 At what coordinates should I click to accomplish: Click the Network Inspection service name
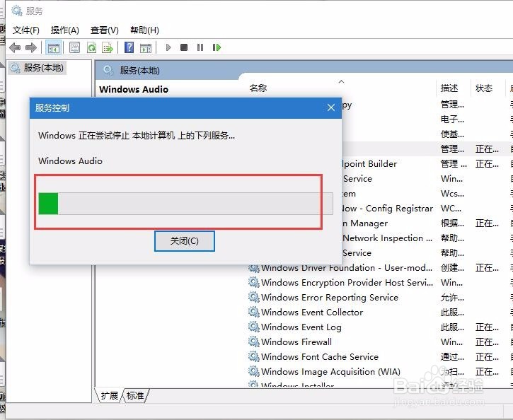[x=387, y=238]
